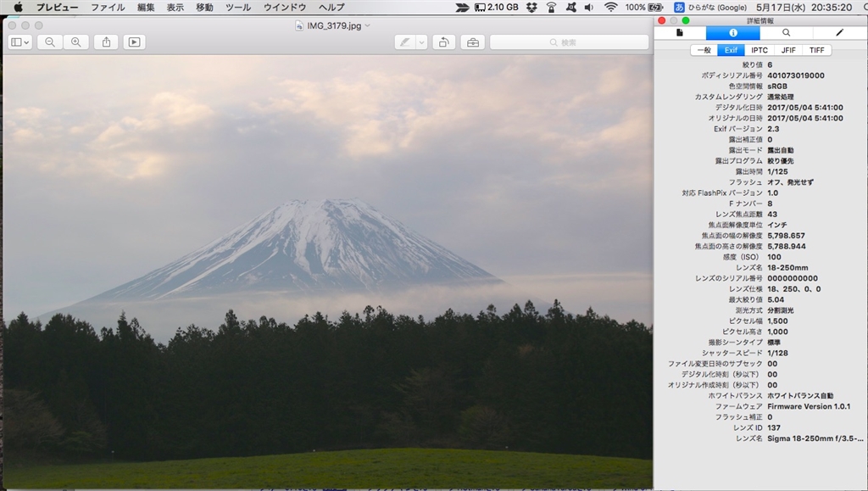This screenshot has height=491, width=868.
Task: Click the 2.10 GB memory indicator
Action: point(497,7)
